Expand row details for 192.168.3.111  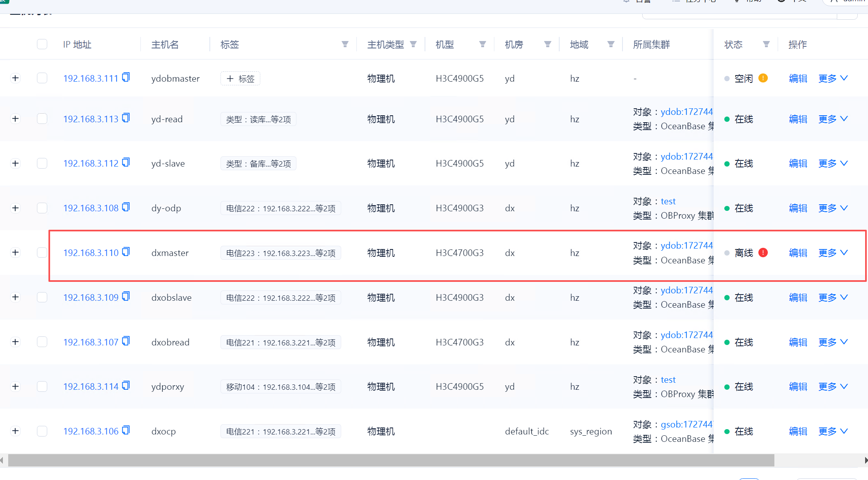click(16, 78)
